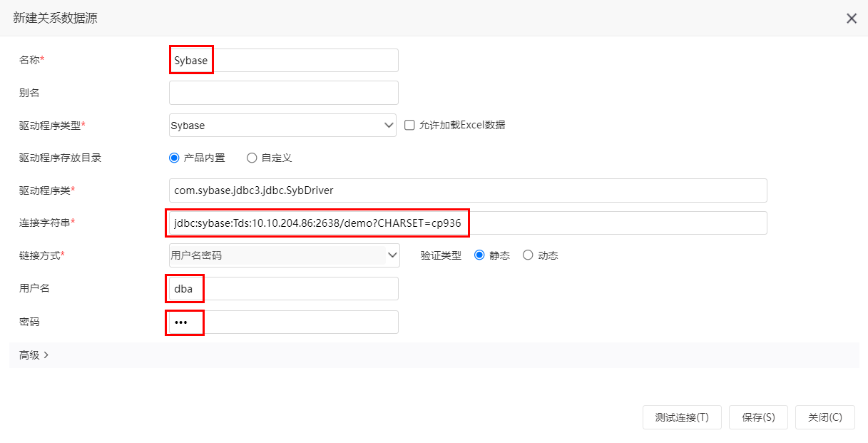868x443 pixels.
Task: Click the 密码 password field
Action: click(x=284, y=322)
